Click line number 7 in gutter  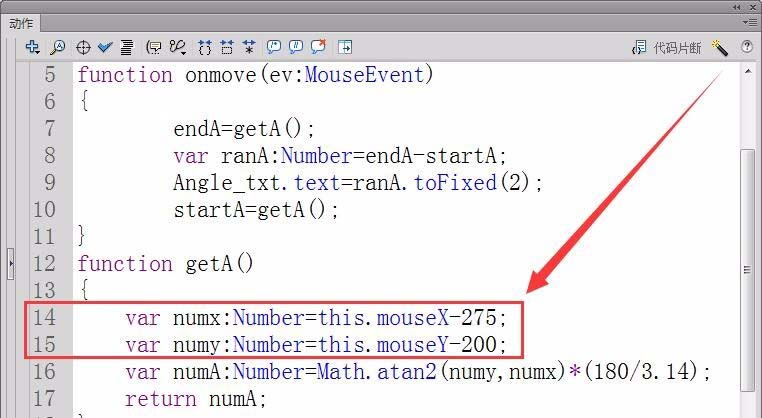51,129
